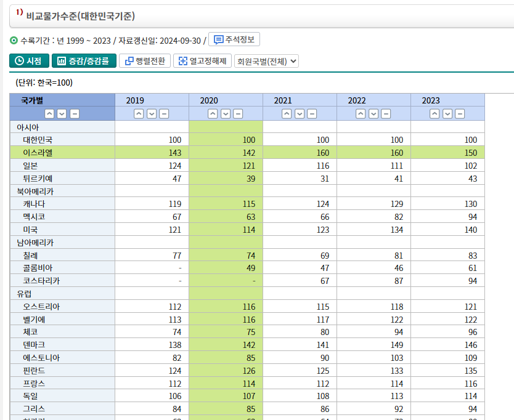
Task: Click the 행렬전환 transpose icon
Action: click(x=128, y=61)
